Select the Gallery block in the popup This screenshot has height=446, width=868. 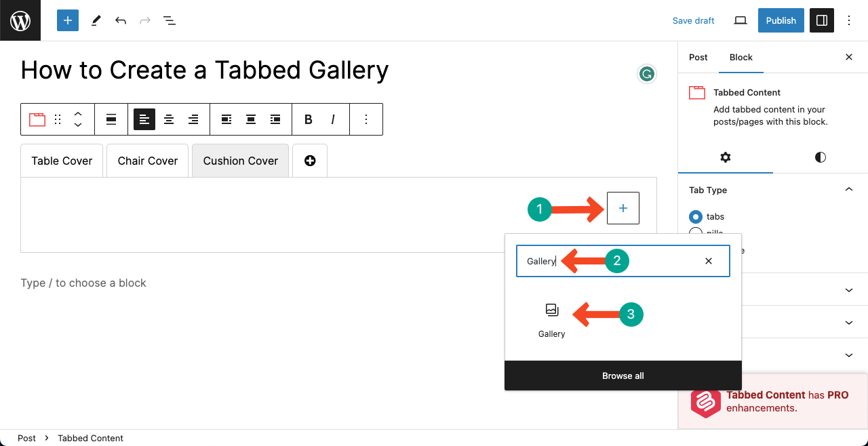551,319
